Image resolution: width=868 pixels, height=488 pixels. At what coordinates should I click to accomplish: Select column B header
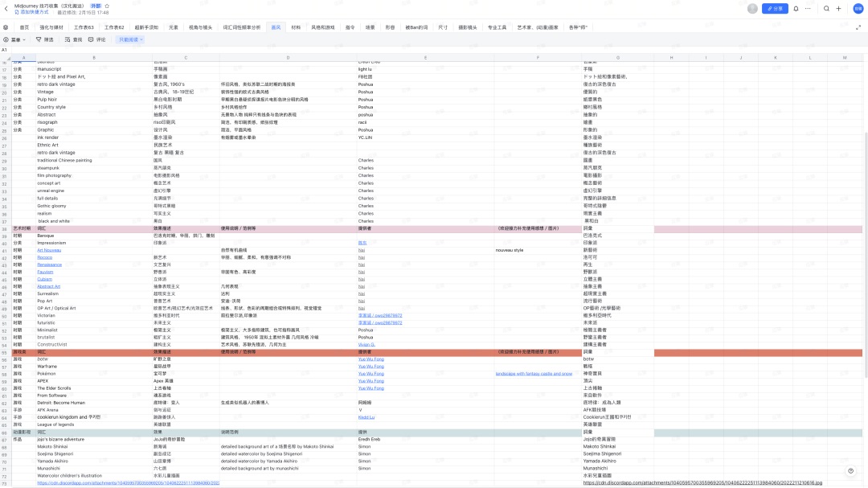94,58
